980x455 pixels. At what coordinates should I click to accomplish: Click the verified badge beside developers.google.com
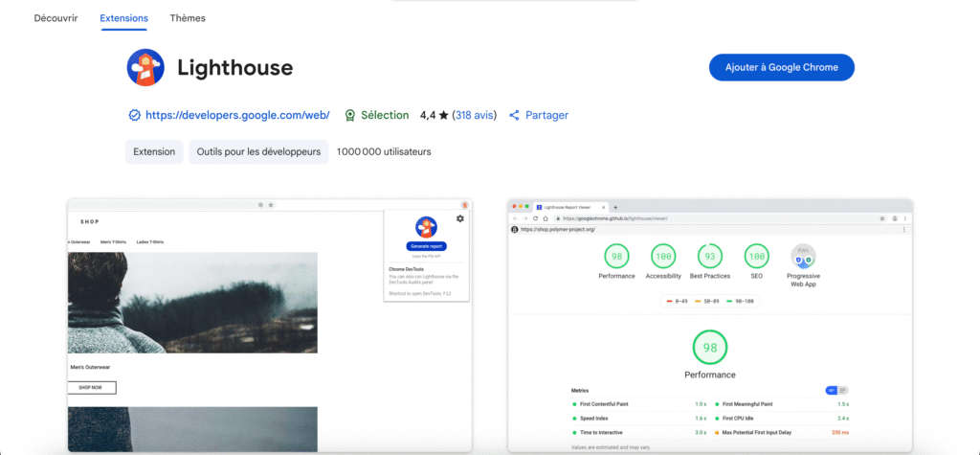pos(134,115)
